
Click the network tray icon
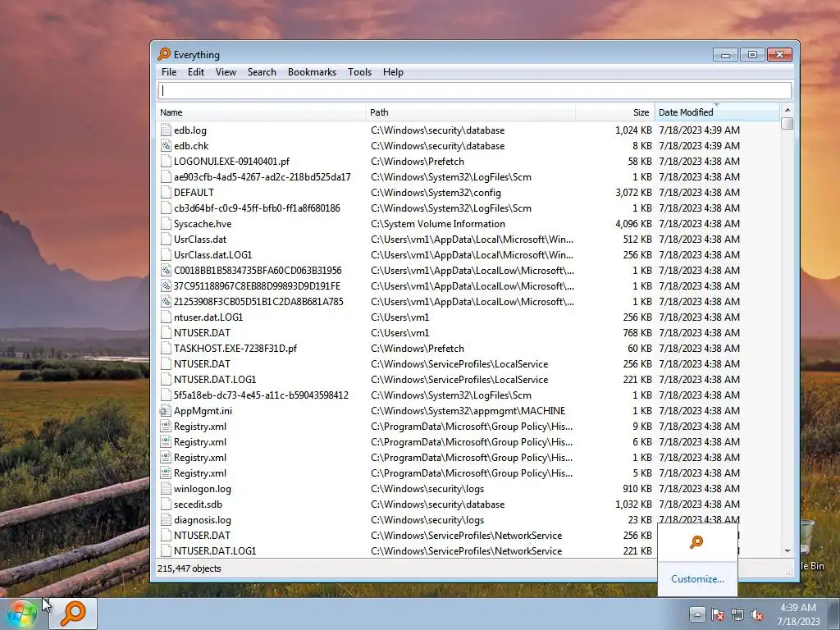click(737, 615)
